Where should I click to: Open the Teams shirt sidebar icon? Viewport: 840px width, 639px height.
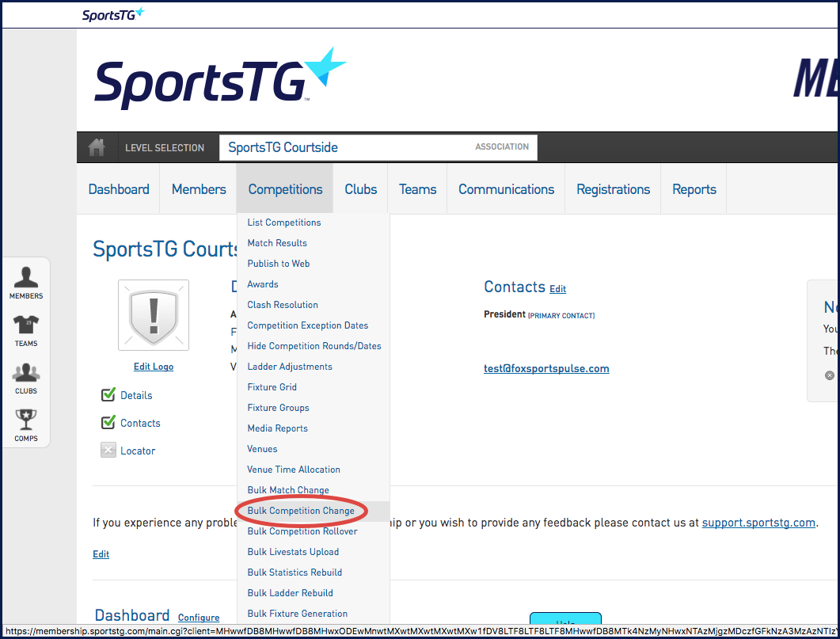25,331
